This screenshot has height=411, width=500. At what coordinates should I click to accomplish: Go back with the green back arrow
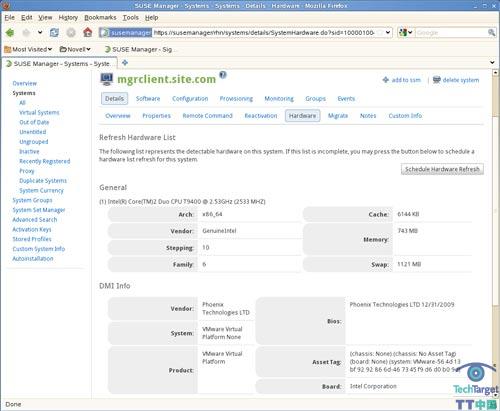point(10,32)
